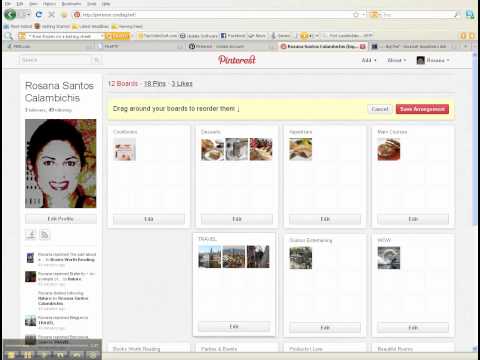This screenshot has width=480, height=360.
Task: Open the toolbar search combo box dropdown arrow
Action: (102, 36)
